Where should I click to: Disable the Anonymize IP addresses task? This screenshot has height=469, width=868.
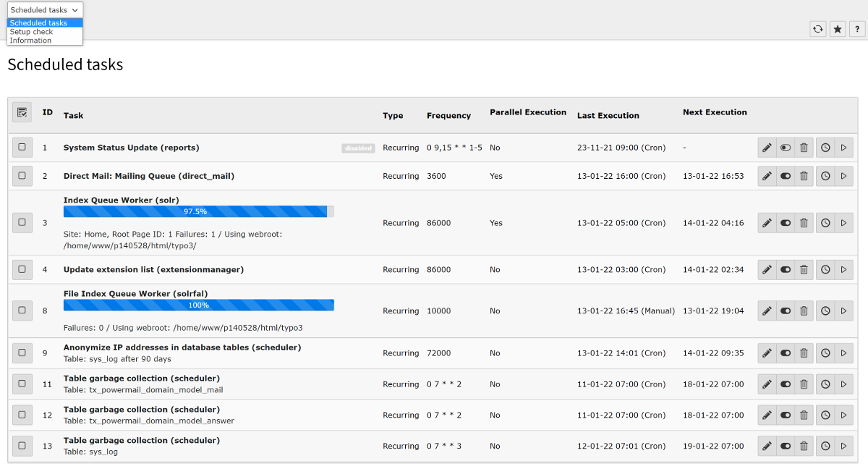tap(786, 353)
